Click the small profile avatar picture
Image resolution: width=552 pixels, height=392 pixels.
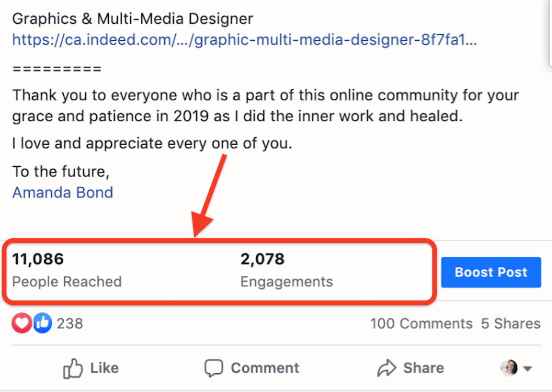[509, 368]
